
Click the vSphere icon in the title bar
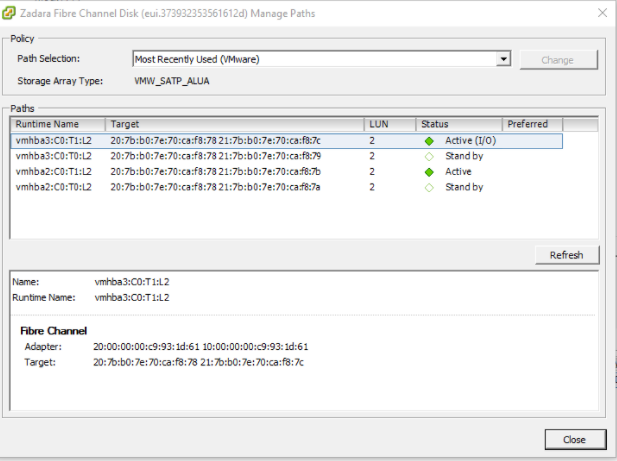tap(9, 13)
